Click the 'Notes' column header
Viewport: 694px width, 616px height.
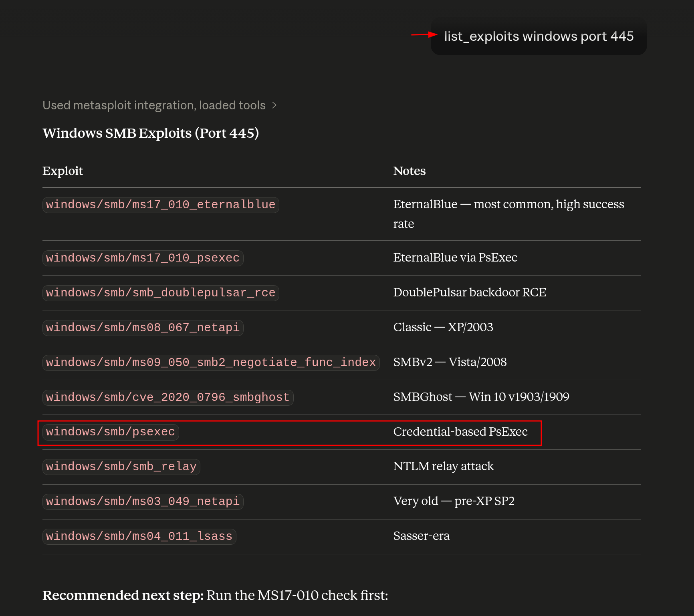coord(409,171)
